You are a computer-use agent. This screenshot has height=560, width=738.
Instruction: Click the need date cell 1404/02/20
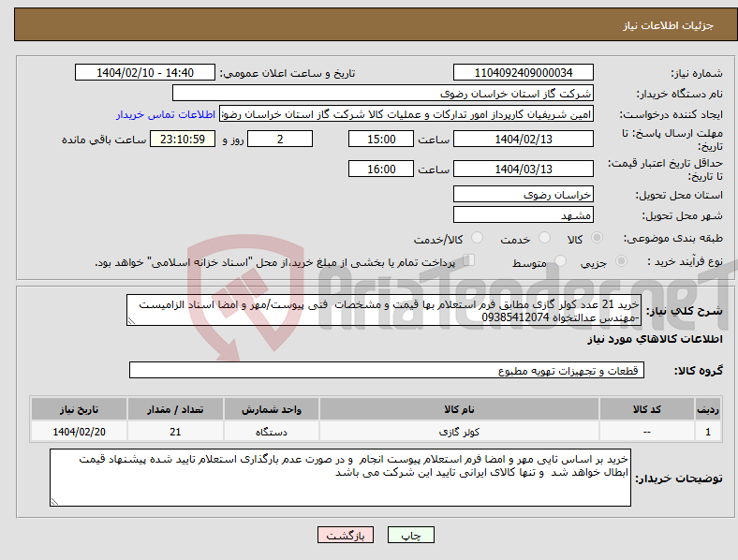(79, 431)
